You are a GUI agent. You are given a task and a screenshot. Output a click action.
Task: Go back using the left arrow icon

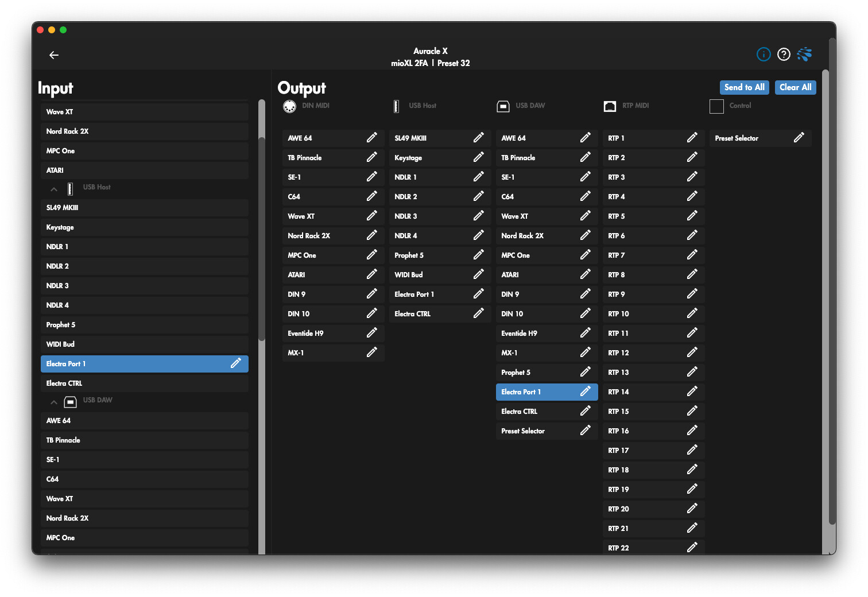pos(54,55)
